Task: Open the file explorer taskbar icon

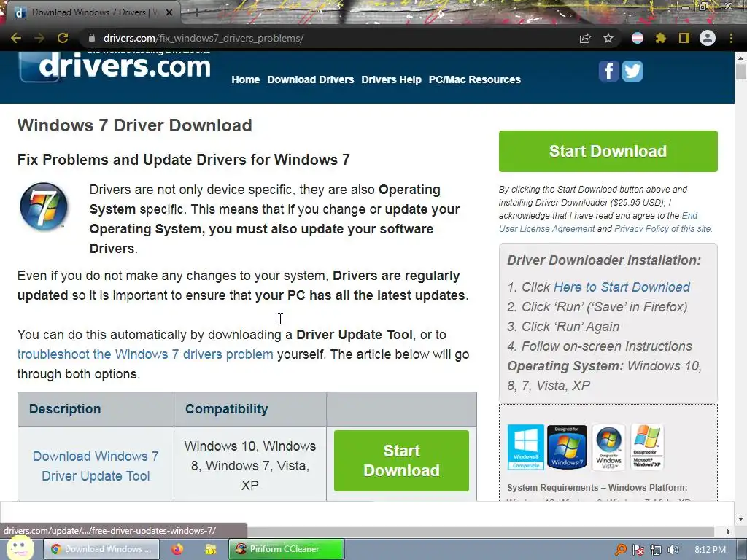Action: pos(211,549)
